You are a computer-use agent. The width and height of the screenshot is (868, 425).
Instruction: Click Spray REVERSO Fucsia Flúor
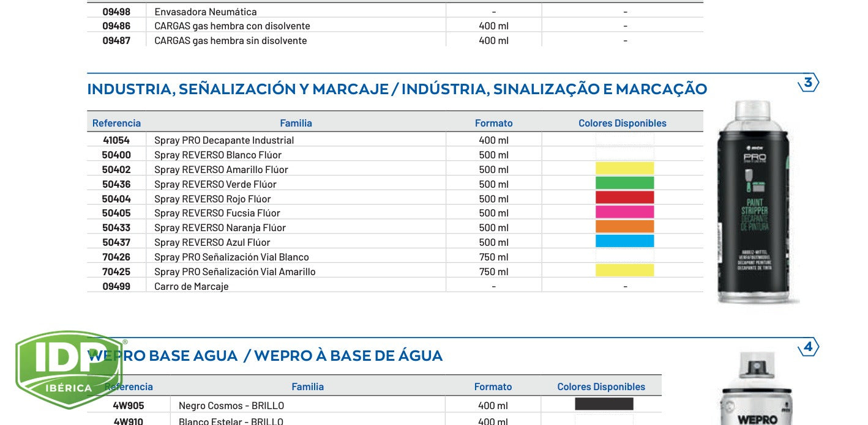(x=217, y=213)
